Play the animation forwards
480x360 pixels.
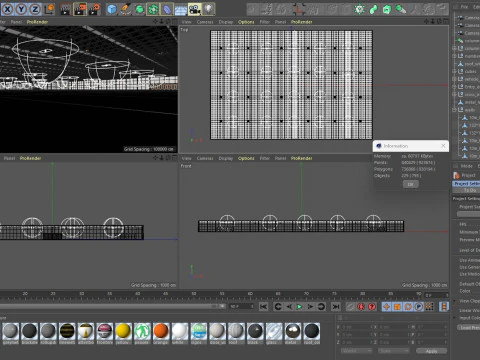(x=299, y=306)
